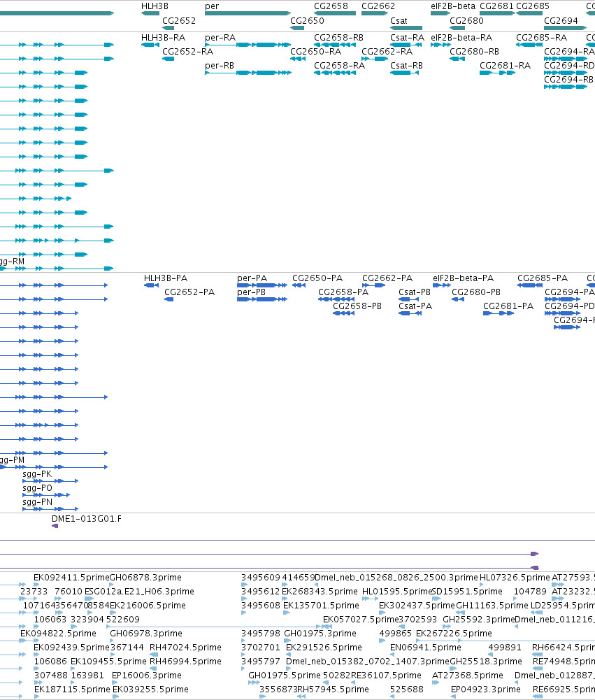The width and height of the screenshot is (595, 700).
Task: Click the sgg-PN CDS label
Action: (x=38, y=502)
